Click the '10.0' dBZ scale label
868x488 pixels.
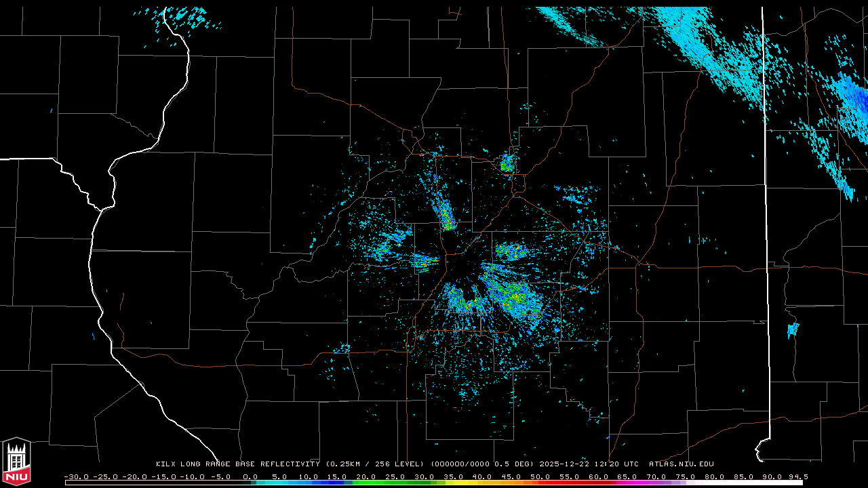coord(309,476)
